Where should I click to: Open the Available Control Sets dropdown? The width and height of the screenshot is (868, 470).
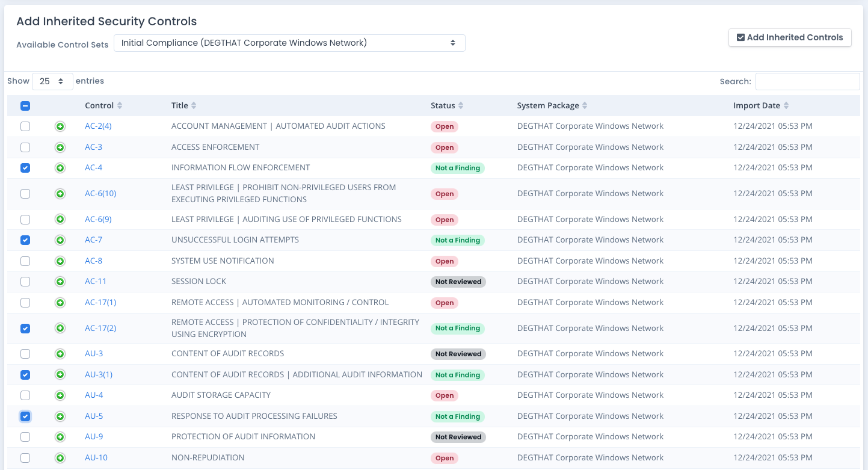pos(289,43)
